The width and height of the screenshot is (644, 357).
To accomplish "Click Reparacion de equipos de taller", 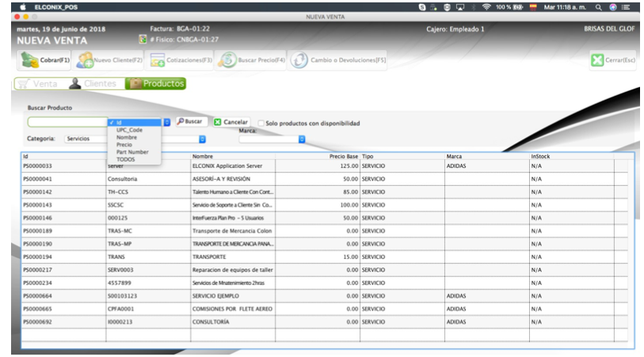I will coord(232,270).
